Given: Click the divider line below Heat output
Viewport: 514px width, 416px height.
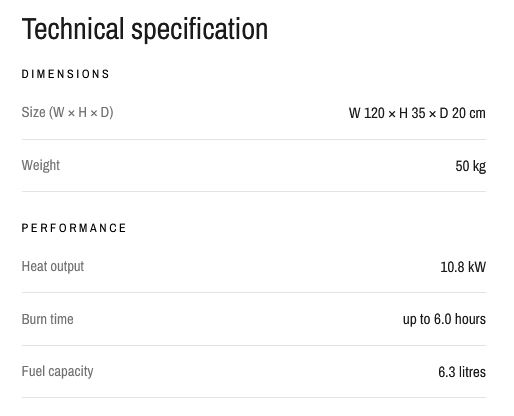Looking at the screenshot, I should pos(254,292).
